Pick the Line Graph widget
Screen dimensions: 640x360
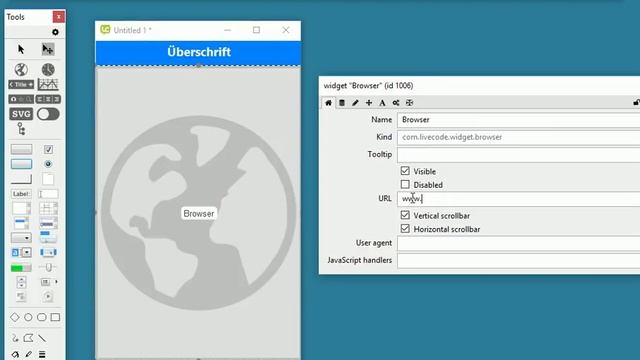[48, 84]
